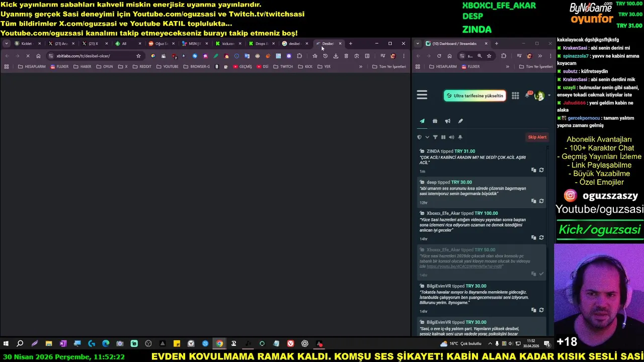644x362 pixels.
Task: Click Ultra tarifesine yükseltin upgrade button
Action: tap(474, 96)
